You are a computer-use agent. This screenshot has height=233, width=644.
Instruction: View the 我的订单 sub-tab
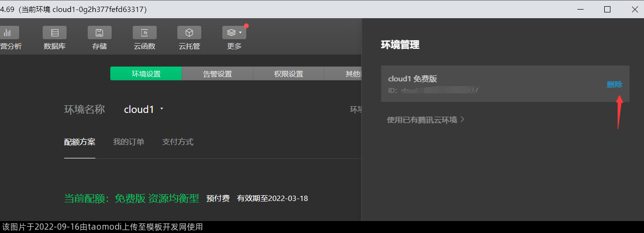coord(128,142)
